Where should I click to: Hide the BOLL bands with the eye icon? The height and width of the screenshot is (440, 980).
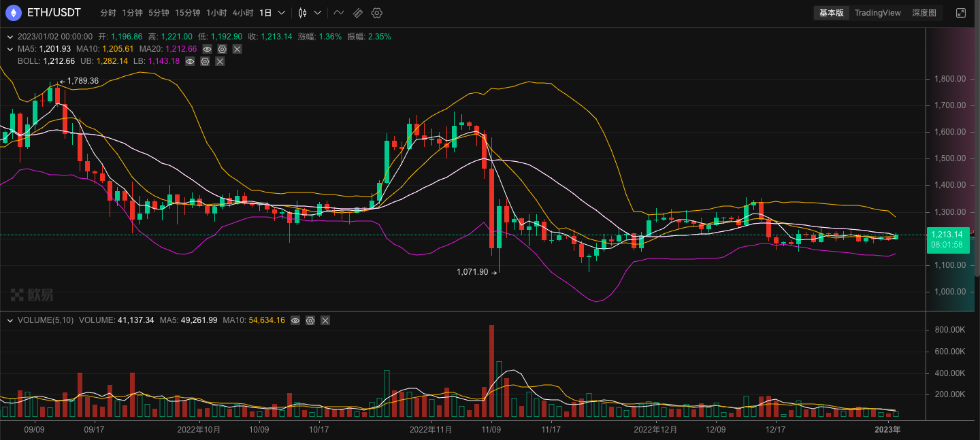pos(190,61)
